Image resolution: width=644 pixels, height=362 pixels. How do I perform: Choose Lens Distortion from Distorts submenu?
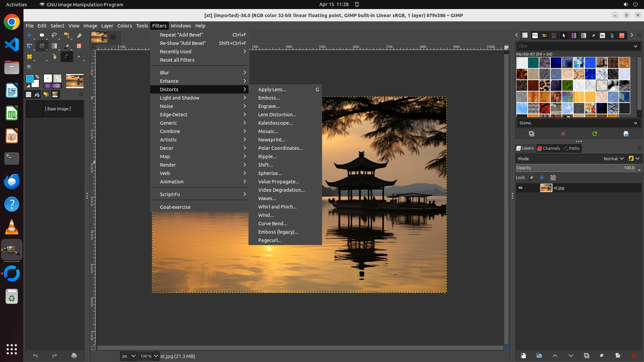(x=277, y=115)
